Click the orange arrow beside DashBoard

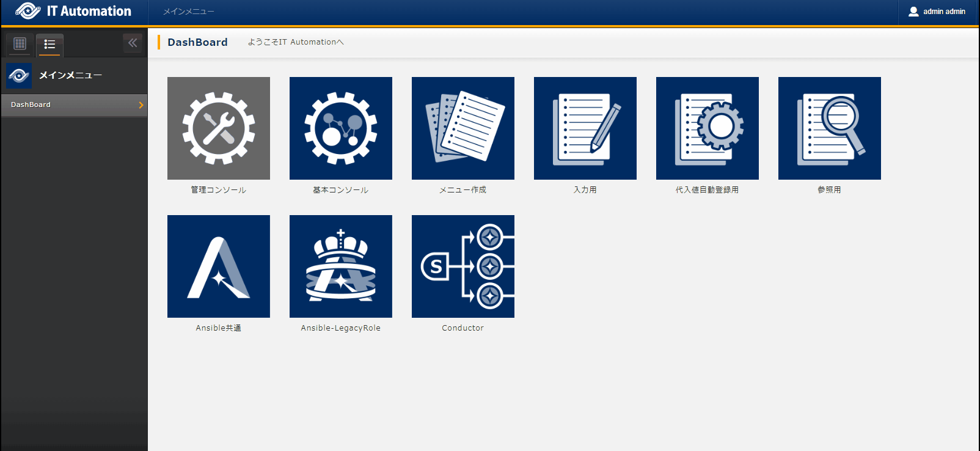click(x=141, y=105)
